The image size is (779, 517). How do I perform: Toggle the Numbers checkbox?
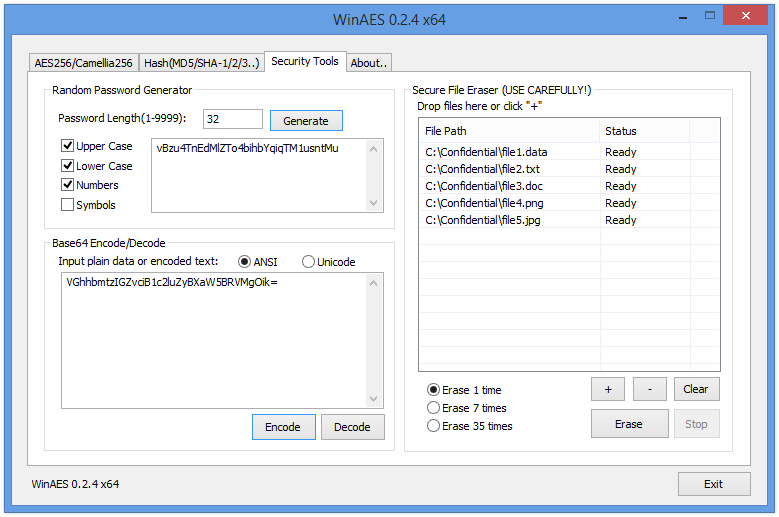[x=67, y=185]
